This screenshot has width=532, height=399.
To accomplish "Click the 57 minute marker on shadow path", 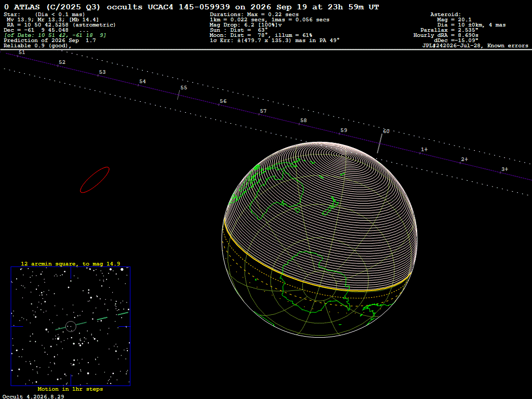I will pyautogui.click(x=263, y=111).
